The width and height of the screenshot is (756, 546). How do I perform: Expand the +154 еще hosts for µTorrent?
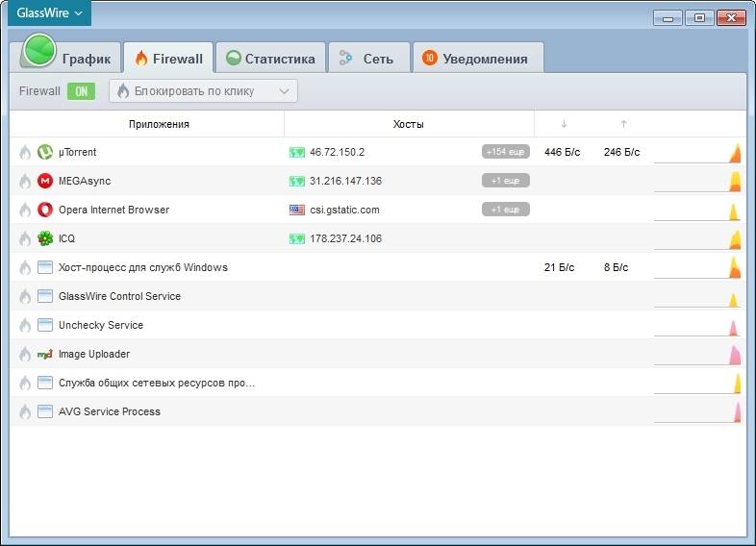pyautogui.click(x=505, y=152)
